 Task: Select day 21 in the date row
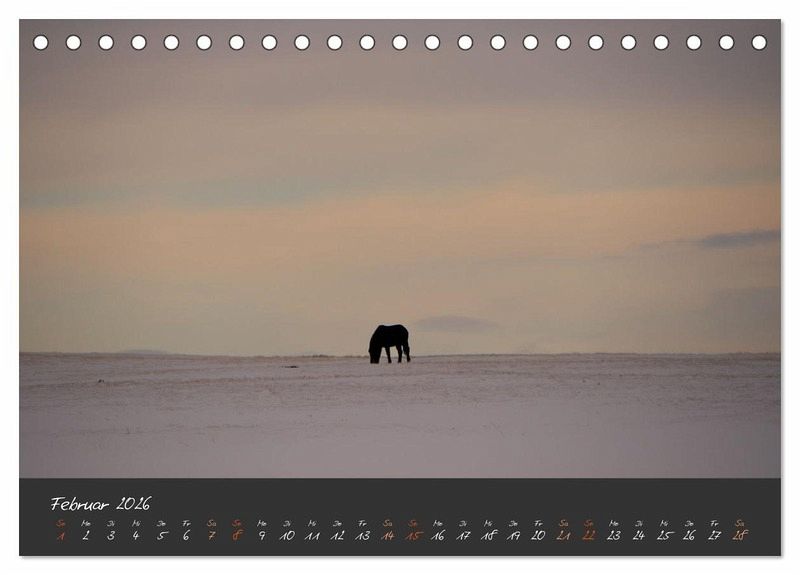(x=563, y=535)
